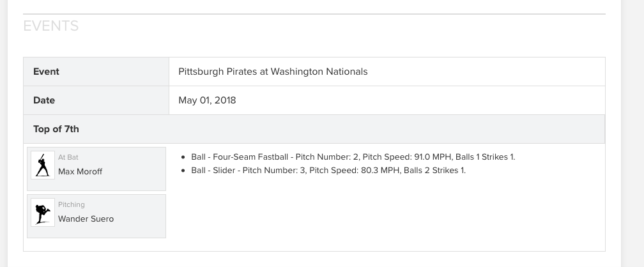Click the Pittsburgh Pirates at Washington Nationals text
Viewport: 644px width, 267px height.
(x=273, y=72)
